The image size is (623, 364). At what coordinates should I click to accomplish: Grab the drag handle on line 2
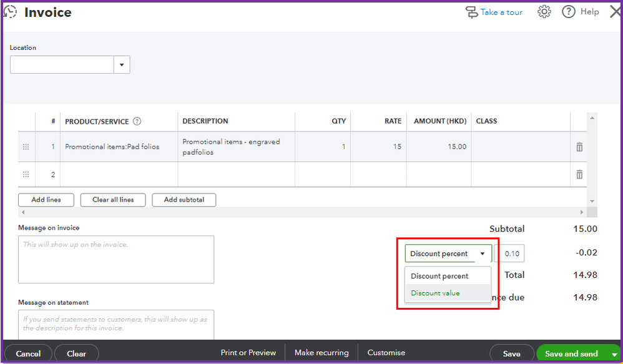[x=26, y=174]
